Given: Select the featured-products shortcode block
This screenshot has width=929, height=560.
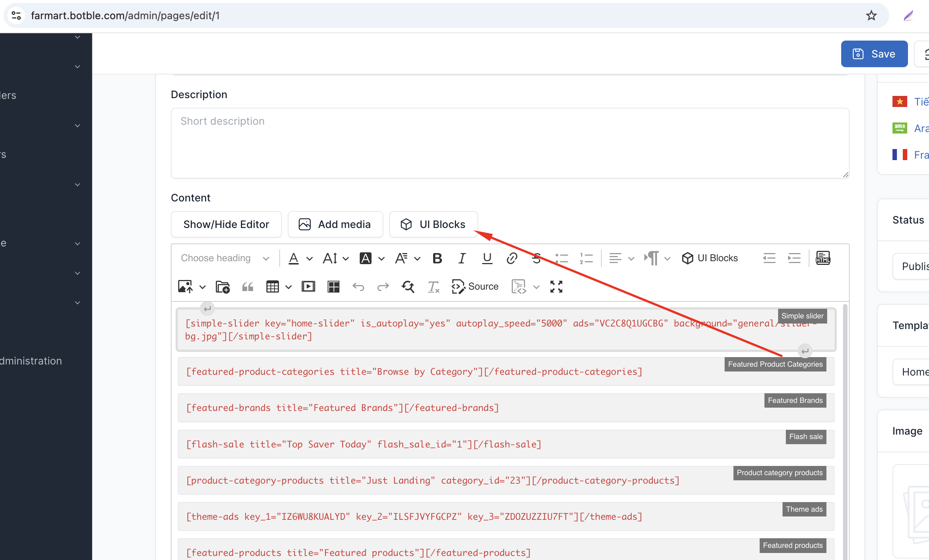Looking at the screenshot, I should point(506,550).
